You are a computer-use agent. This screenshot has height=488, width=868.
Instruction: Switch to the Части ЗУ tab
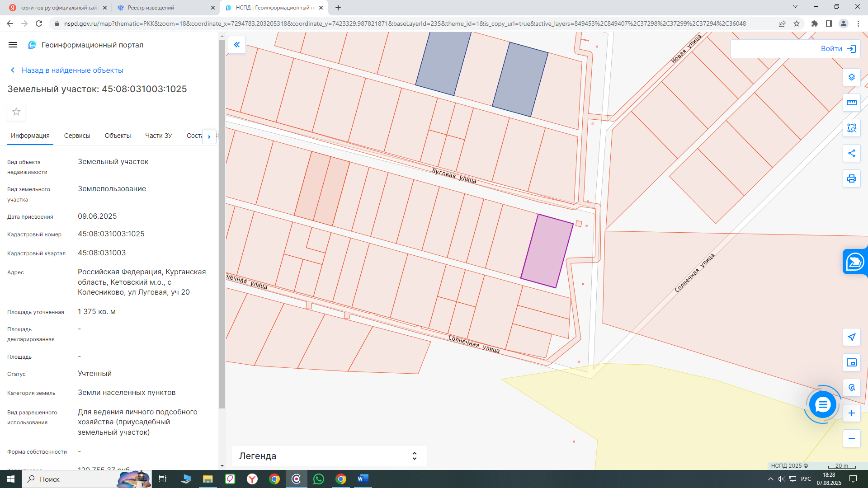(158, 136)
